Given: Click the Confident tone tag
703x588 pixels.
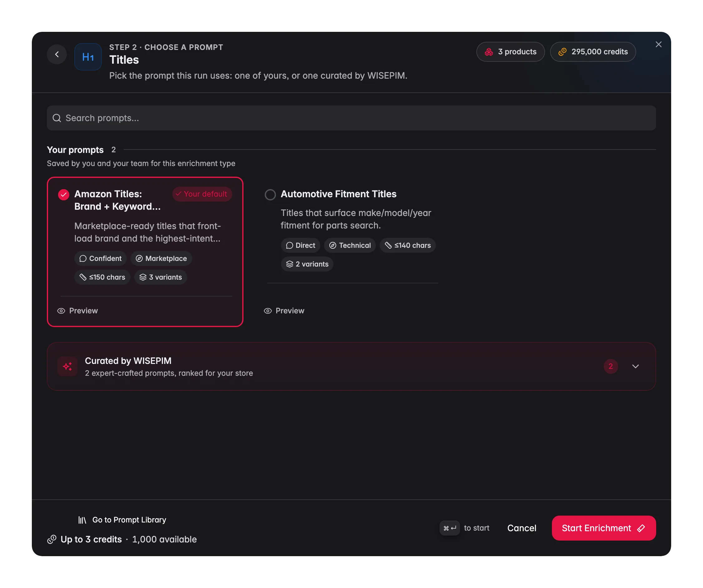Looking at the screenshot, I should [x=101, y=259].
